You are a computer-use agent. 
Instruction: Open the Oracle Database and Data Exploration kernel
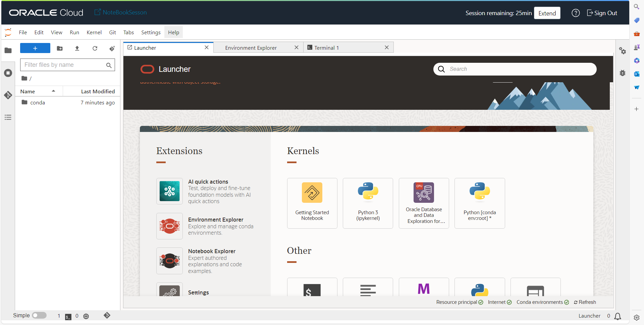(424, 203)
